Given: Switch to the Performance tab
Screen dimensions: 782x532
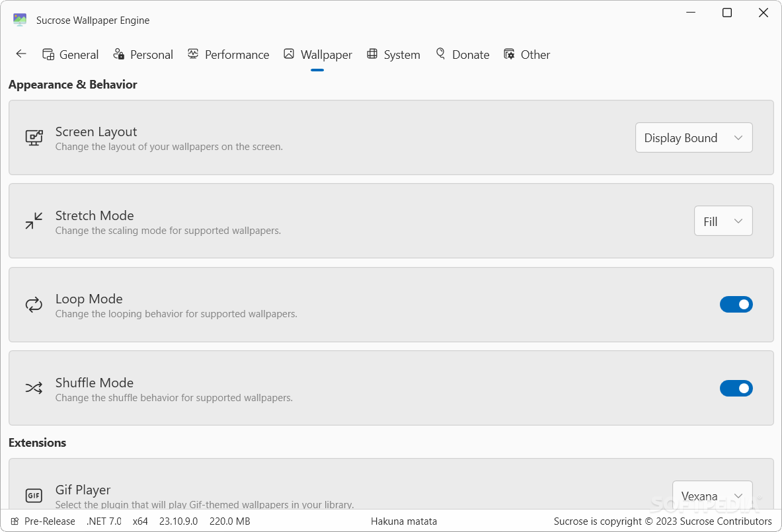Looking at the screenshot, I should 229,54.
